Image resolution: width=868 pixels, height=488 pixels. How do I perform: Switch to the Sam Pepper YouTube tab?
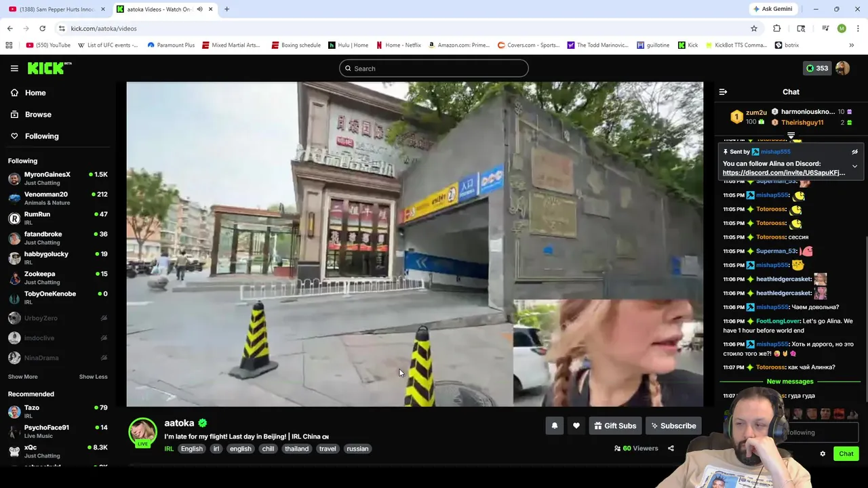pos(57,9)
